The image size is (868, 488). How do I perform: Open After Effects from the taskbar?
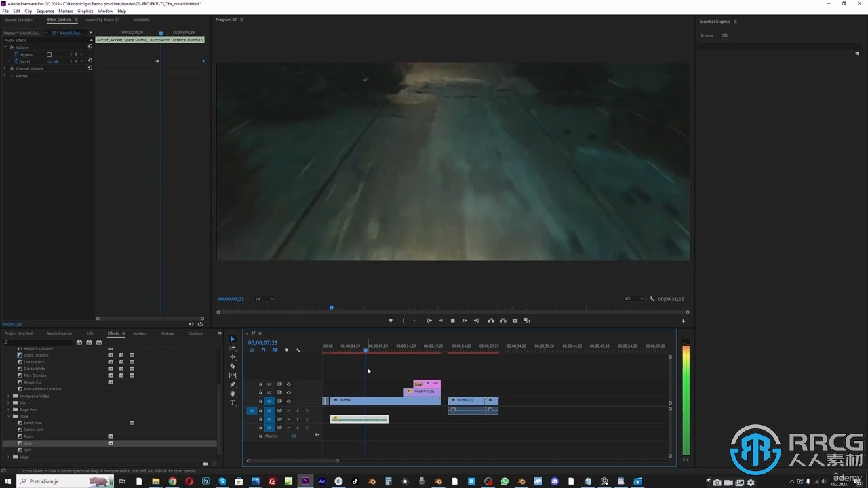[x=322, y=481]
